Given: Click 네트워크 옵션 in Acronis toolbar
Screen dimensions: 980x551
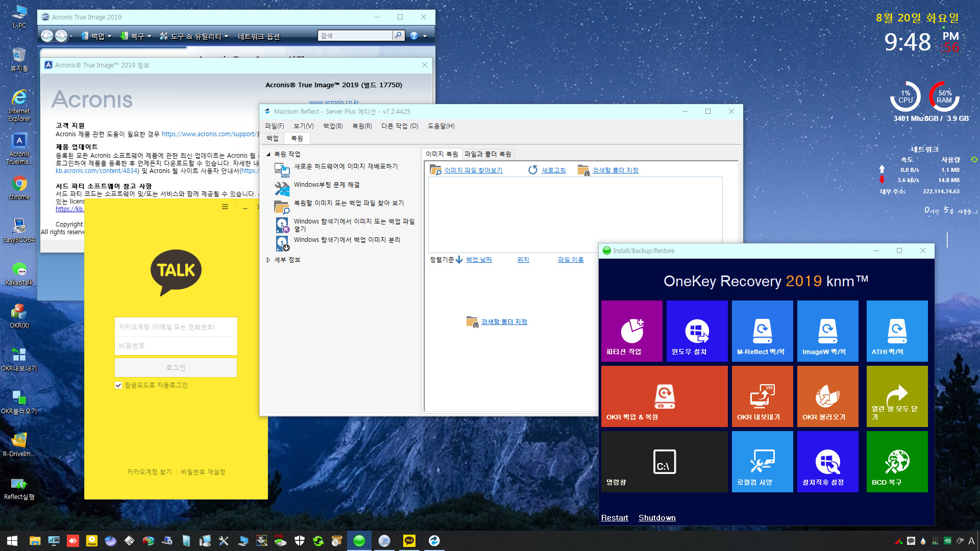Looking at the screenshot, I should [259, 36].
